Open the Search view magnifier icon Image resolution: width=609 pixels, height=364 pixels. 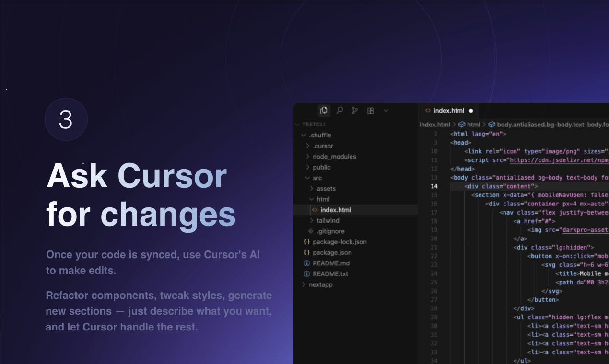click(x=340, y=111)
